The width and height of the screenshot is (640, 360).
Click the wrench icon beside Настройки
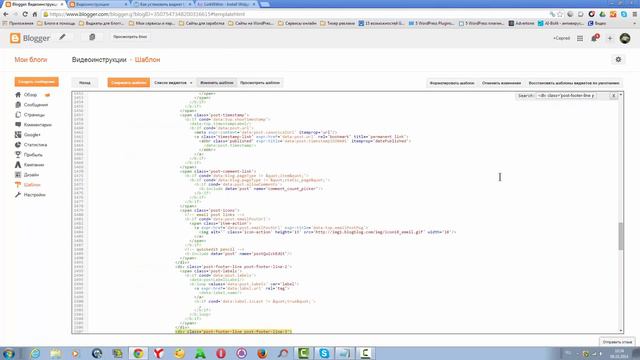[x=18, y=195]
